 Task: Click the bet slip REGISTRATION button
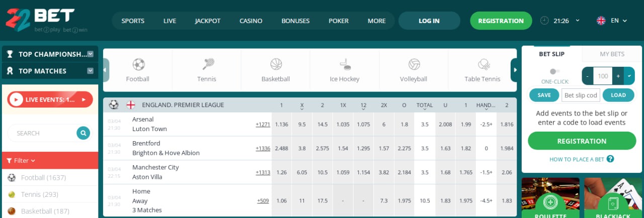582,141
